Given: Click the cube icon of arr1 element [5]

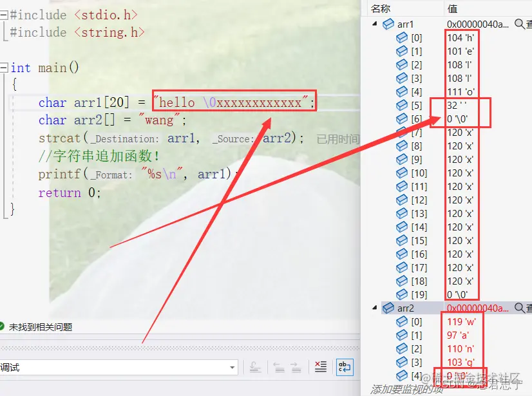Looking at the screenshot, I should [x=402, y=105].
